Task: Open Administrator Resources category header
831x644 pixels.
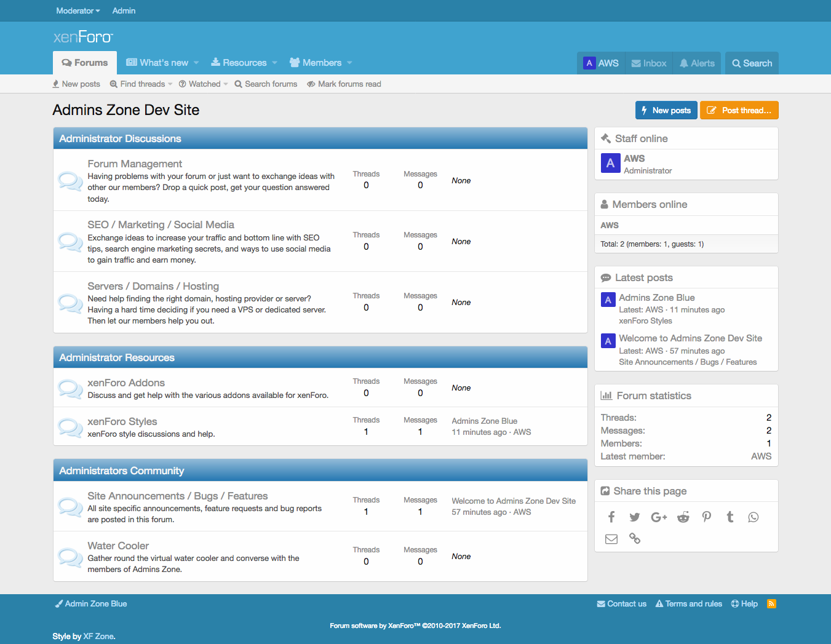Action: (117, 358)
